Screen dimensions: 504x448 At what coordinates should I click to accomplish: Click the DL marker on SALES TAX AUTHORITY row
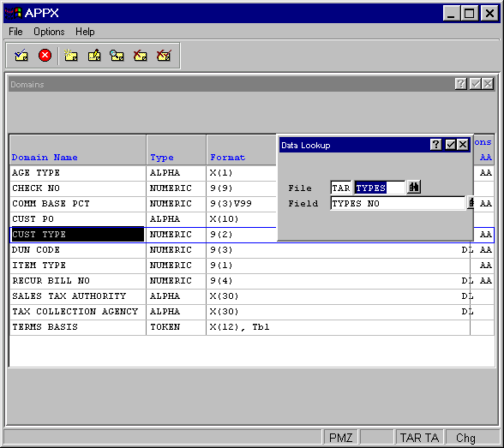click(467, 296)
